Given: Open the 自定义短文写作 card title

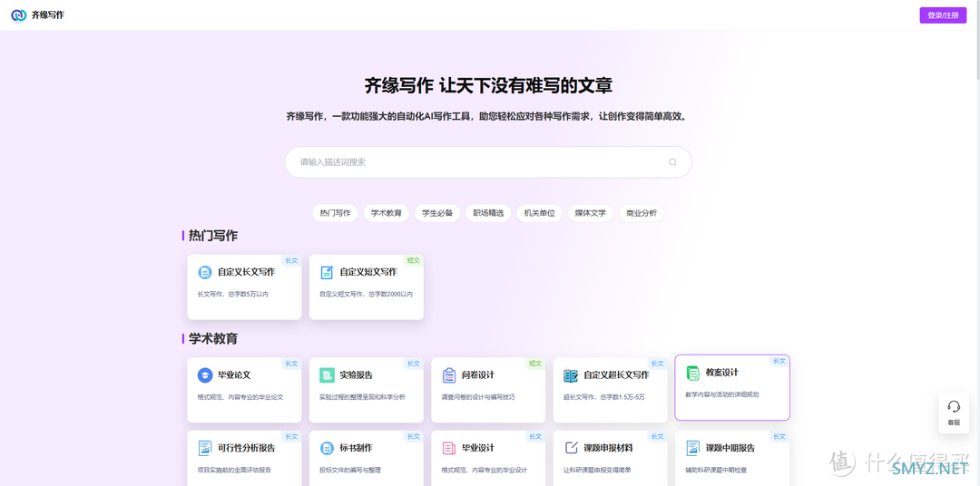Looking at the screenshot, I should pos(368,272).
